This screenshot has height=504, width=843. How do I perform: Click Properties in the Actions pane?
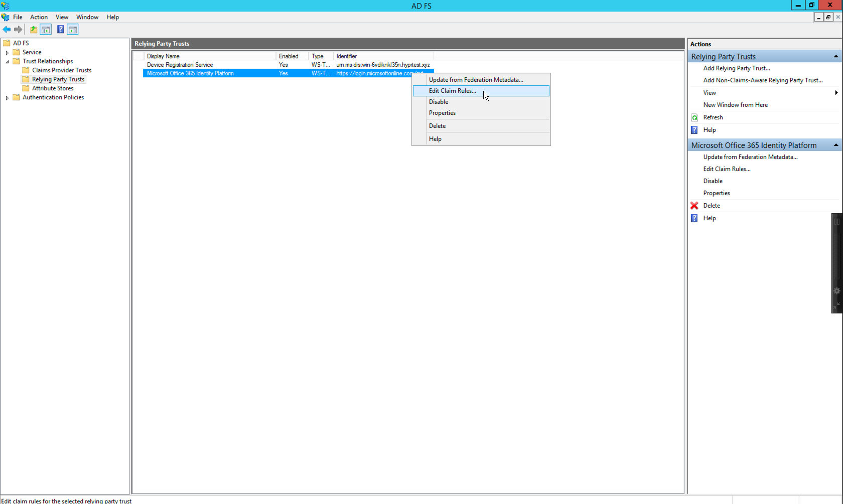[716, 193]
